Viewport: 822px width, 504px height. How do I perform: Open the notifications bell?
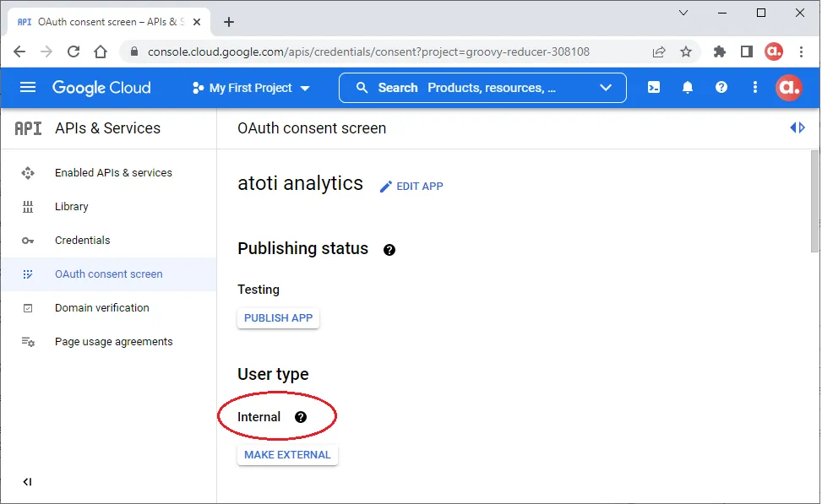pos(688,88)
